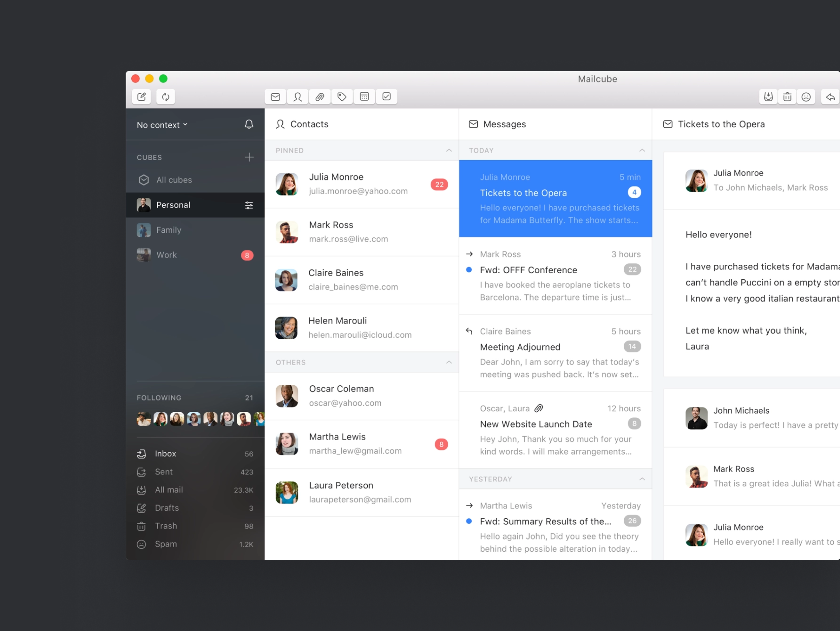Click the unread dot on Summary Results message

(x=469, y=521)
